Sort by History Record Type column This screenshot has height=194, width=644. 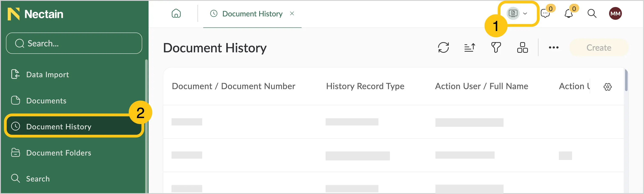point(365,86)
